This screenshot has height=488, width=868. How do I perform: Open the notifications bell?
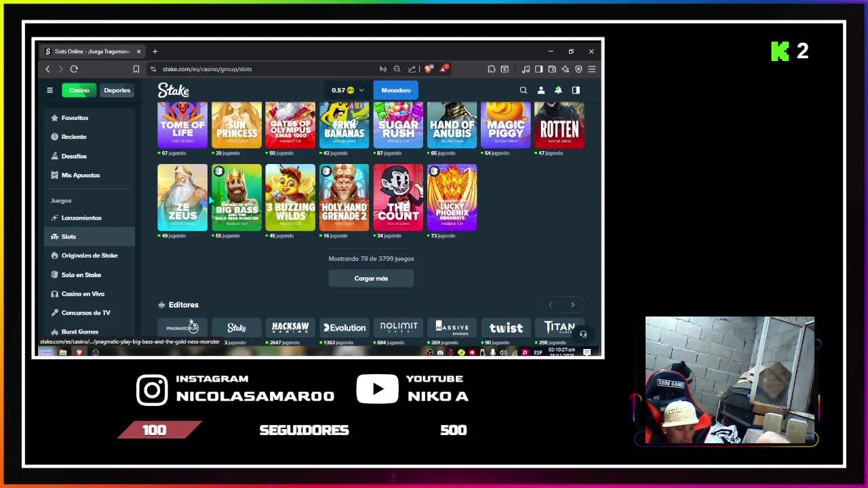tap(558, 89)
